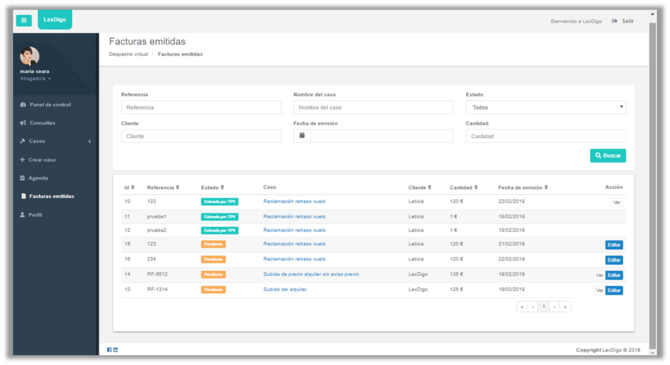The image size is (670, 365).
Task: Go to last page in pagination
Action: (x=566, y=307)
